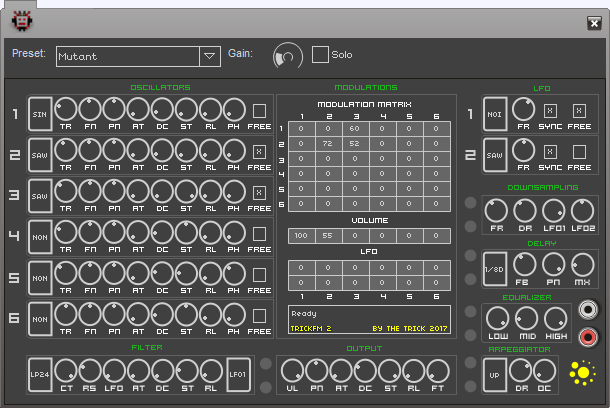Click the arpeggiator UP mode button
This screenshot has height=408, width=610.
click(494, 374)
